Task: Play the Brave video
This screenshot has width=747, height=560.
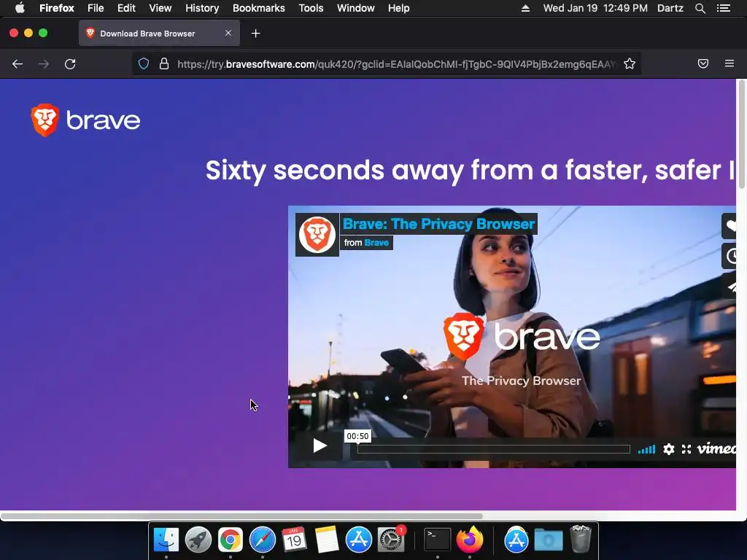Action: [320, 446]
